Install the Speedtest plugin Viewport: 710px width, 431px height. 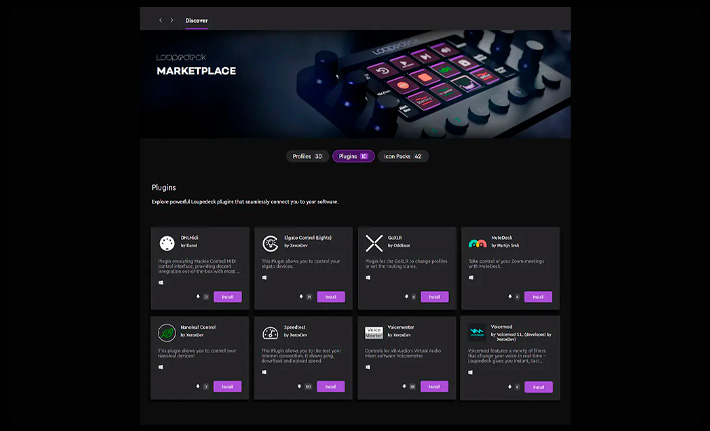[331, 387]
